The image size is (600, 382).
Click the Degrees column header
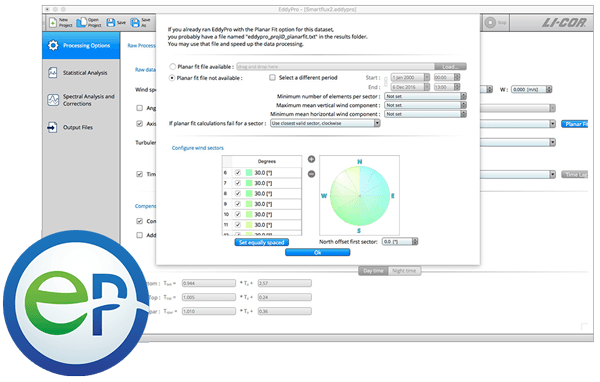(x=267, y=161)
